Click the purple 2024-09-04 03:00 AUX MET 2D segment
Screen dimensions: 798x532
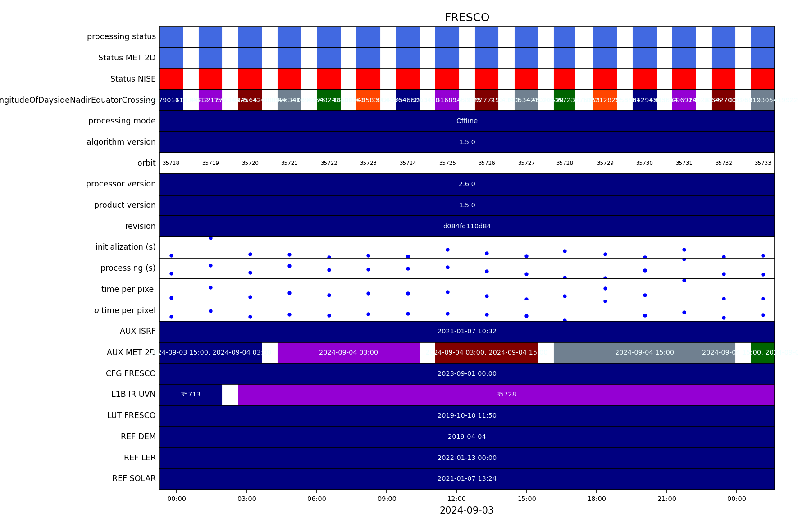348,353
